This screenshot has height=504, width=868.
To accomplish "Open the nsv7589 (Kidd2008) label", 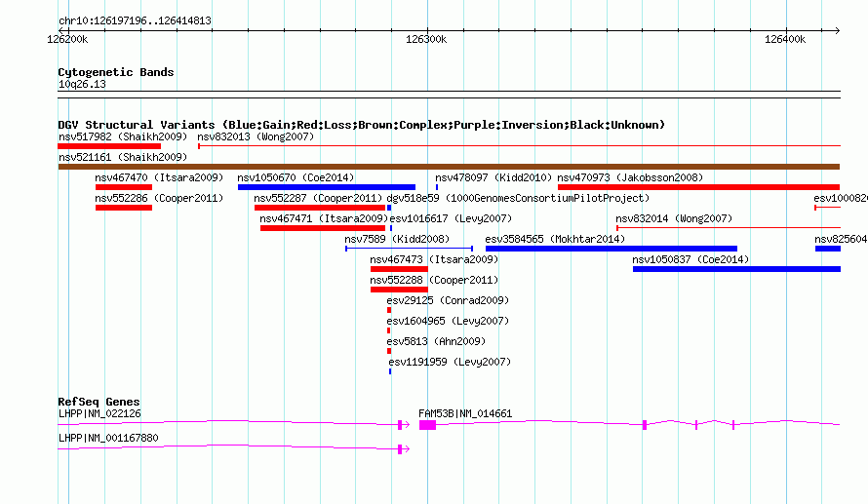I will point(397,239).
